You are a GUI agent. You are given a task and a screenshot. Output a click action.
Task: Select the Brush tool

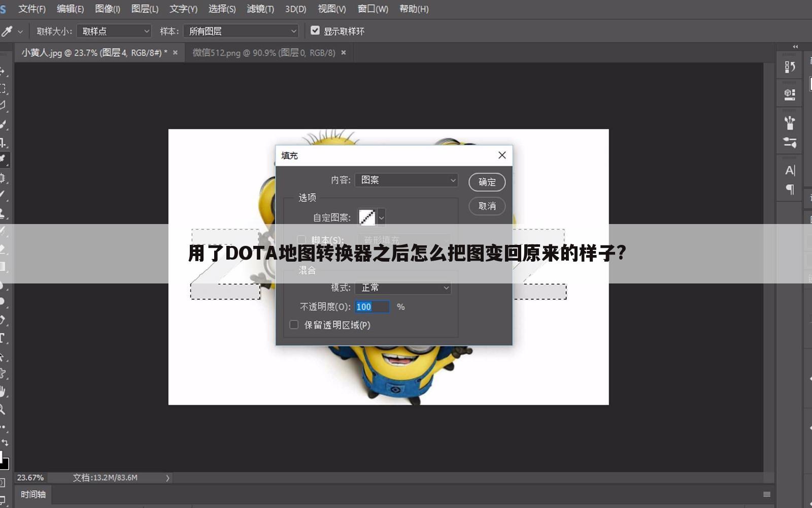coord(3,195)
